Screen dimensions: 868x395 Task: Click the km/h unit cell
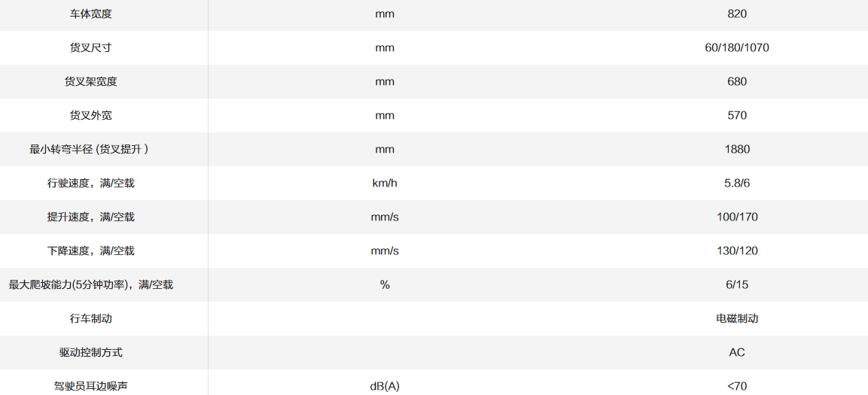coord(385,183)
